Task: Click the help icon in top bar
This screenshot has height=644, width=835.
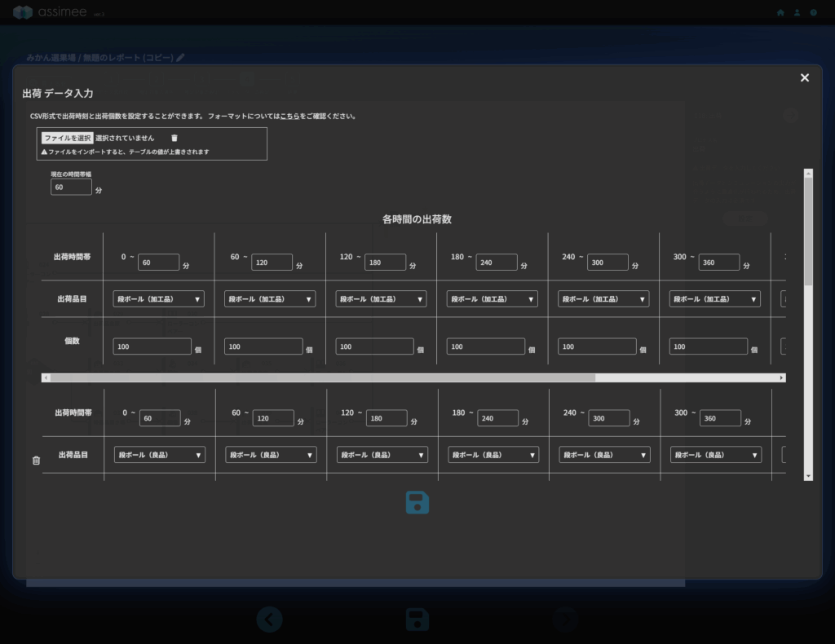Action: point(813,12)
